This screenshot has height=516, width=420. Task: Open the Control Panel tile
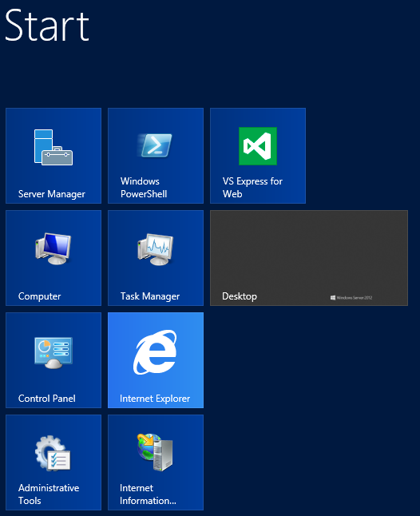[53, 360]
